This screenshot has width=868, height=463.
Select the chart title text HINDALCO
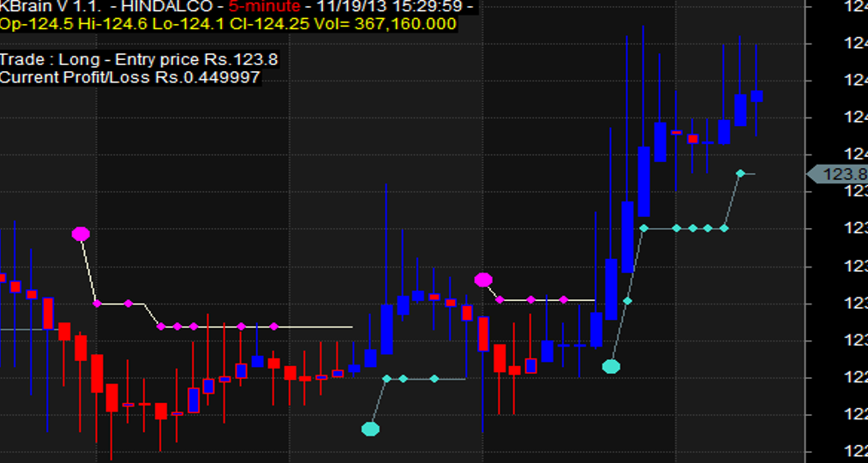pyautogui.click(x=168, y=7)
